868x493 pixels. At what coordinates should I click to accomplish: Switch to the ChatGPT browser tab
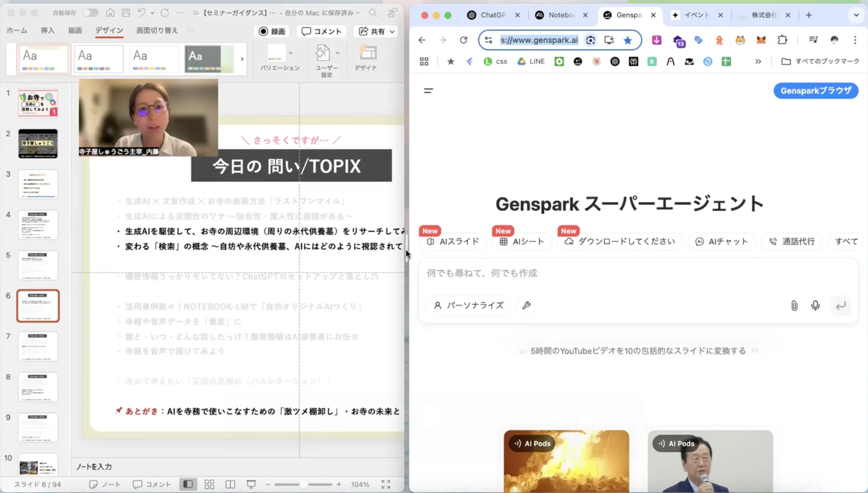click(492, 15)
